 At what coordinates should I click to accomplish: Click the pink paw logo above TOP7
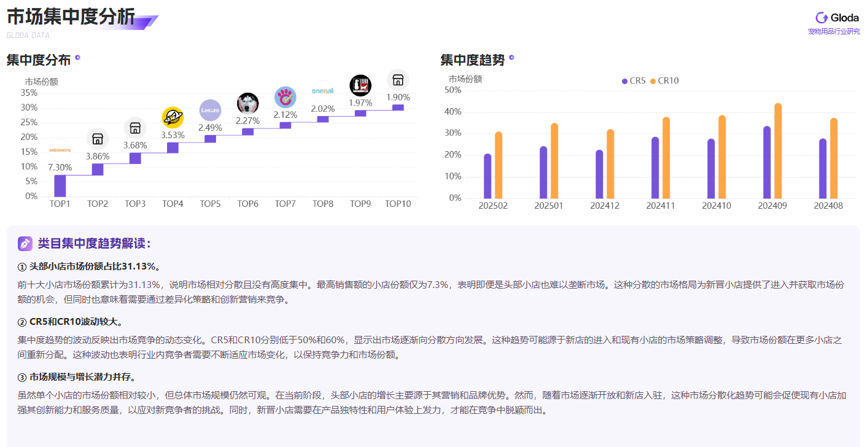coord(285,97)
